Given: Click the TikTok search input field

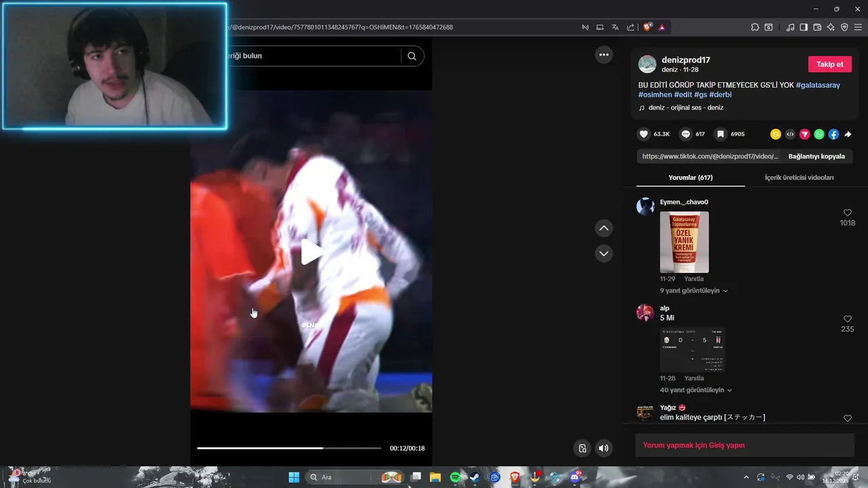Looking at the screenshot, I should click(312, 56).
